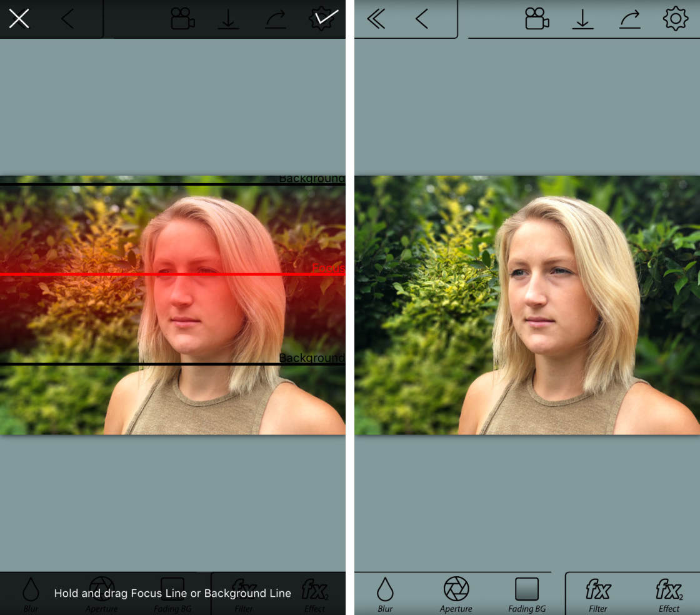
Task: Select the lower black Background line
Action: pyautogui.click(x=172, y=364)
